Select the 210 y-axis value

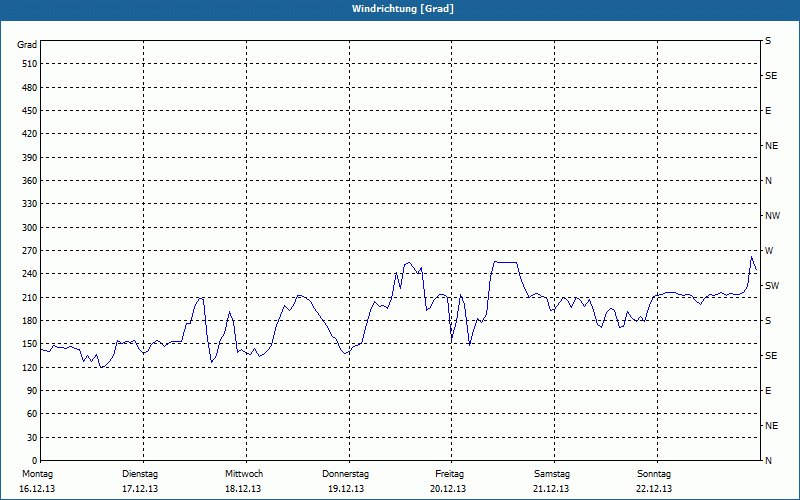pos(29,297)
